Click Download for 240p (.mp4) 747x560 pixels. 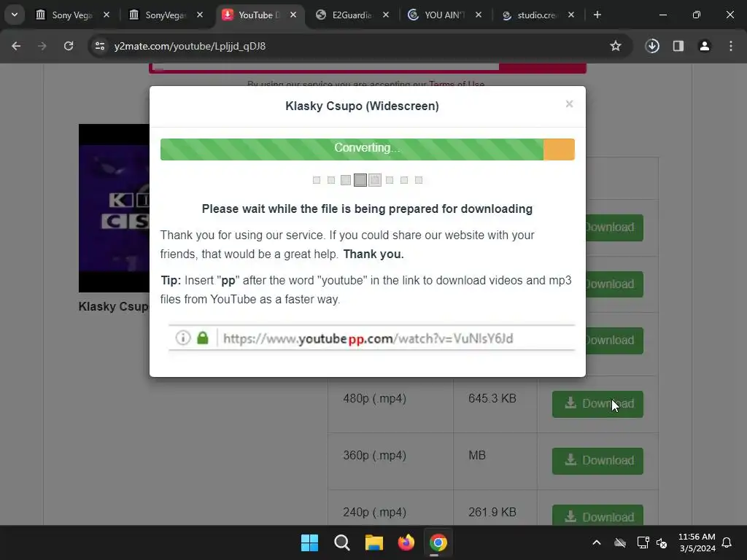coord(597,516)
